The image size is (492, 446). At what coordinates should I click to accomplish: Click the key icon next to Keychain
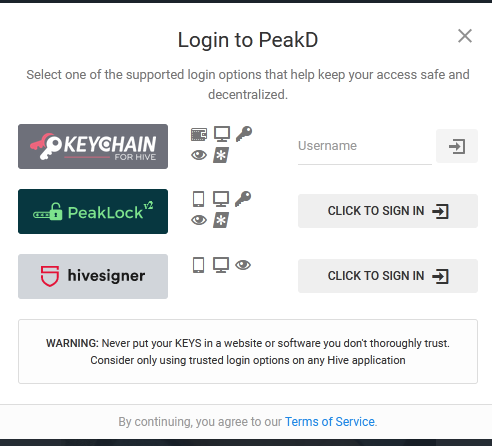(x=244, y=134)
